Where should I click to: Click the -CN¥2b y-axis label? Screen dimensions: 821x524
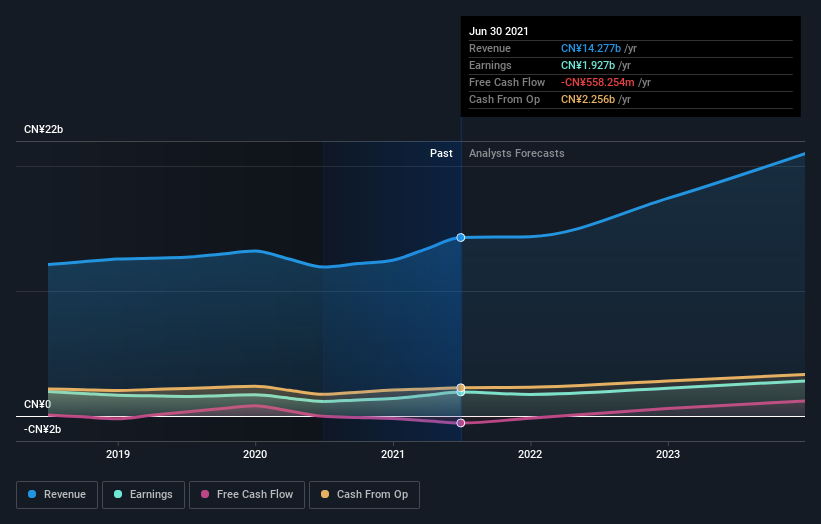tap(42, 429)
